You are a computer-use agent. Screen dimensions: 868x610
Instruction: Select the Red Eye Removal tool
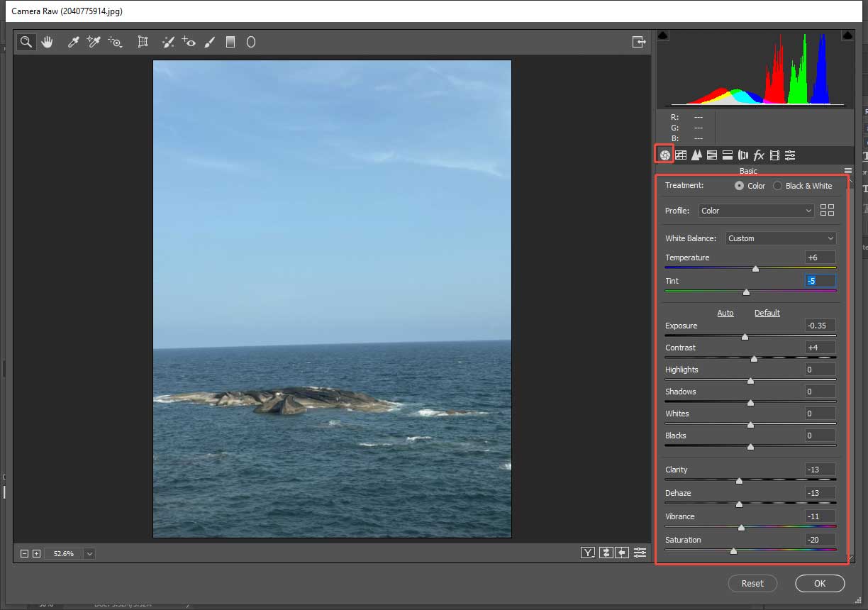tap(189, 42)
